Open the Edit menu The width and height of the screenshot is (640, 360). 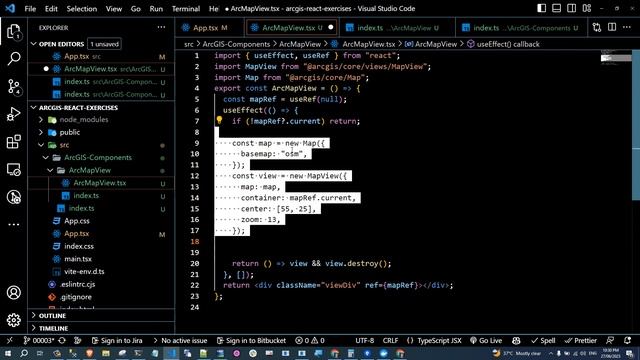[51, 9]
